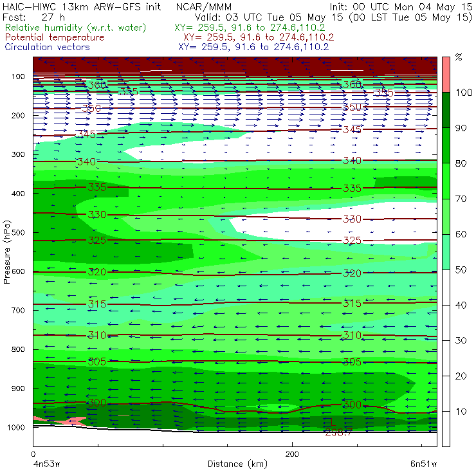The image size is (476, 476).
Task: Click the '400' pressure axis tick label
Action: point(18,194)
